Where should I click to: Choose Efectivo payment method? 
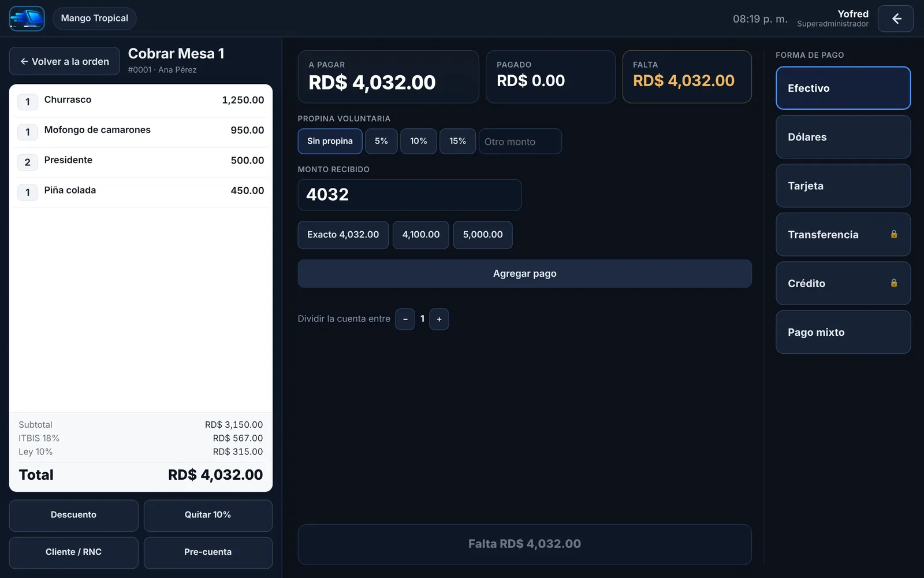point(843,88)
